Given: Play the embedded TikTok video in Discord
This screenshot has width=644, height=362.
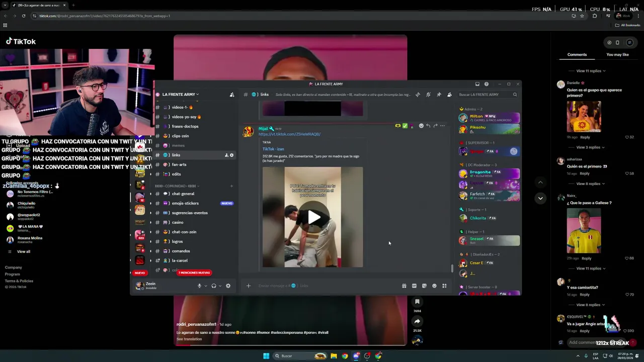Looking at the screenshot, I should [313, 217].
